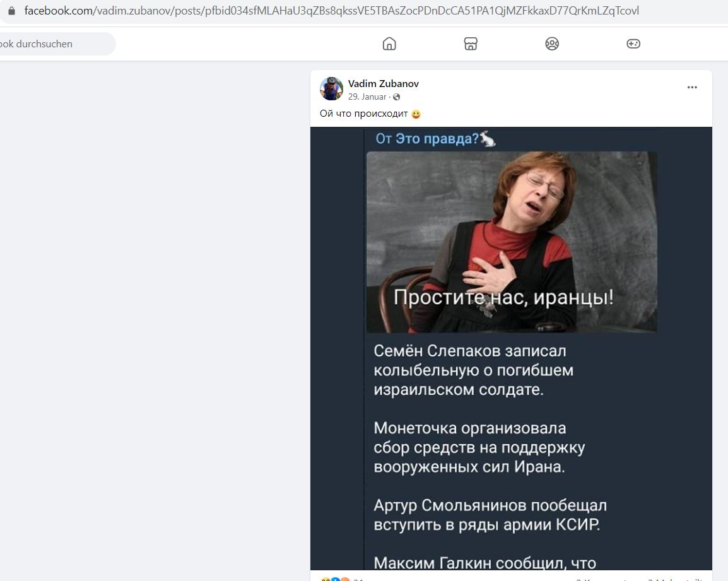Click the '29. Januar' post date
The image size is (728, 581).
[367, 97]
